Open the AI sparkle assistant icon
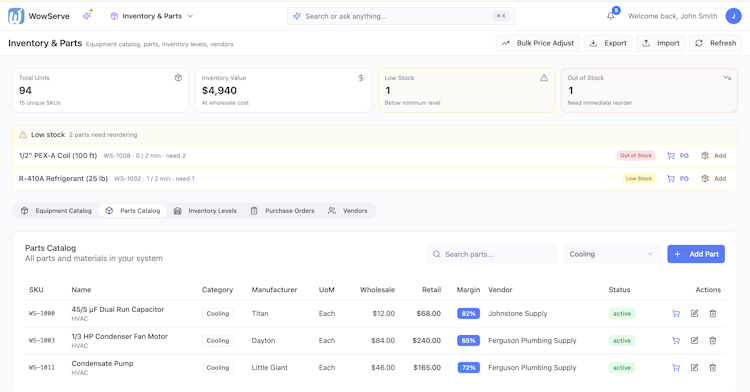This screenshot has width=750, height=392. 87,16
